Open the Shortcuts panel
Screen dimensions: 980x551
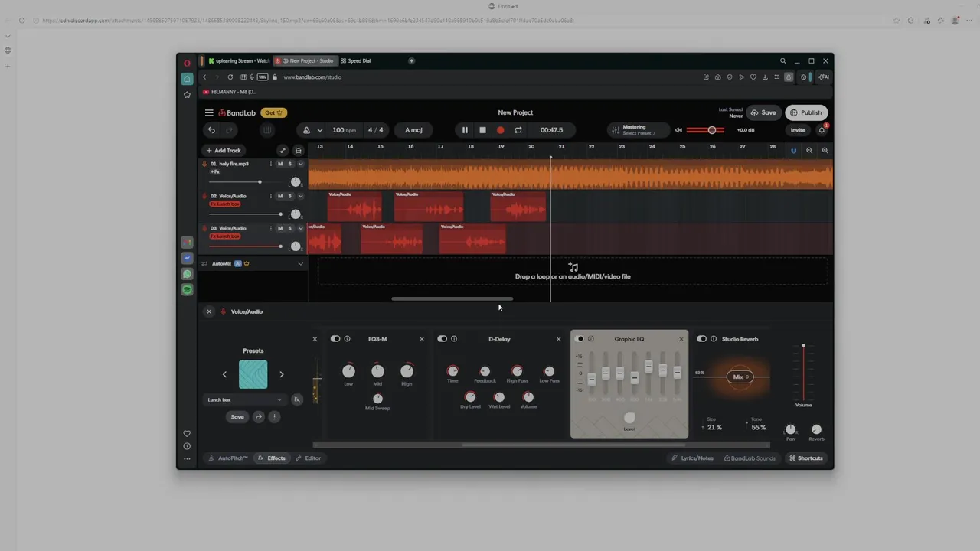point(805,458)
